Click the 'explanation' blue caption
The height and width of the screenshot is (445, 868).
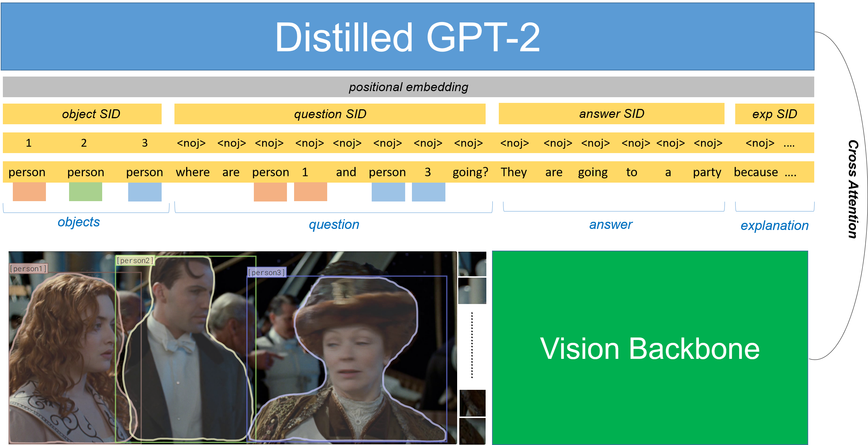pyautogui.click(x=774, y=225)
